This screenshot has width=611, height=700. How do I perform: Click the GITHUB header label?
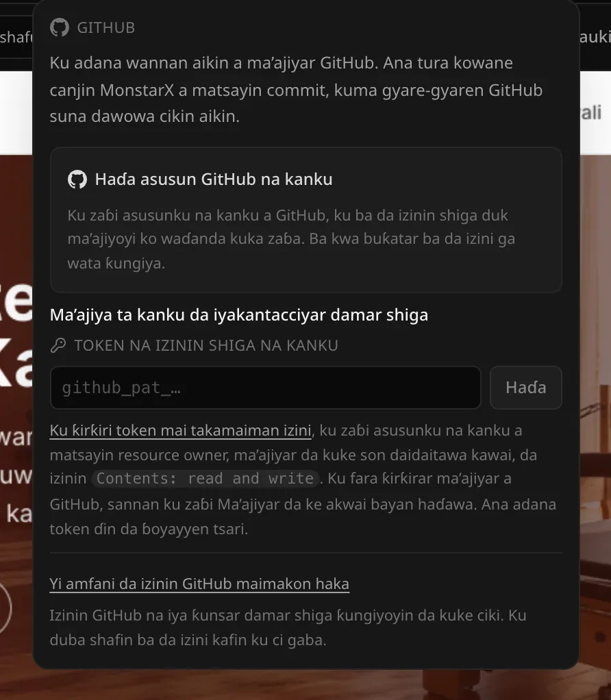pos(105,27)
